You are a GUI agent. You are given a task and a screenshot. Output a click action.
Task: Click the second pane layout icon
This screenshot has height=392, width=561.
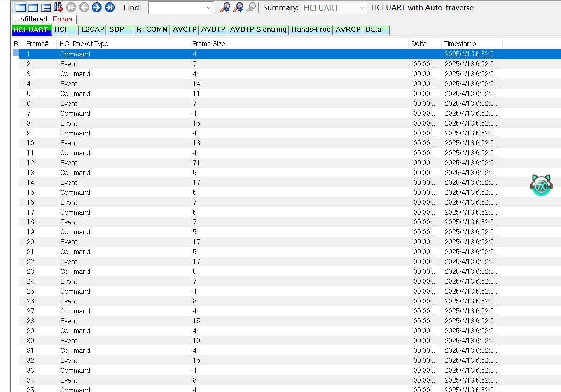[33, 7]
